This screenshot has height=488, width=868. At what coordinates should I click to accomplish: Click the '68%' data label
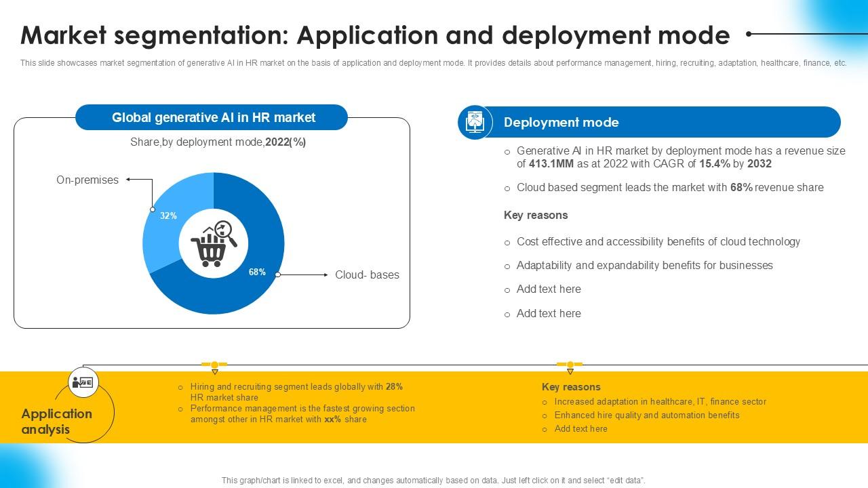[x=257, y=272]
